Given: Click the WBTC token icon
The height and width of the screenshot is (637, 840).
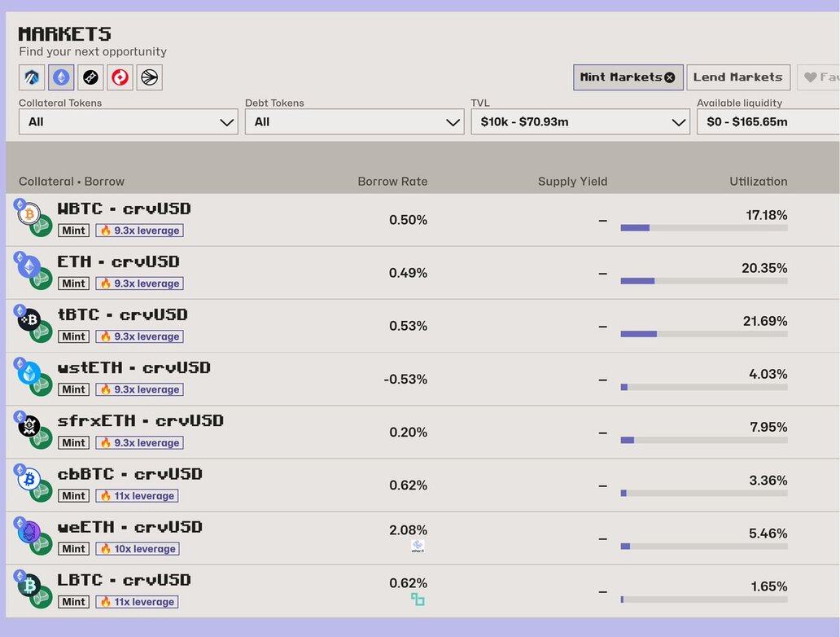Looking at the screenshot, I should [29, 214].
